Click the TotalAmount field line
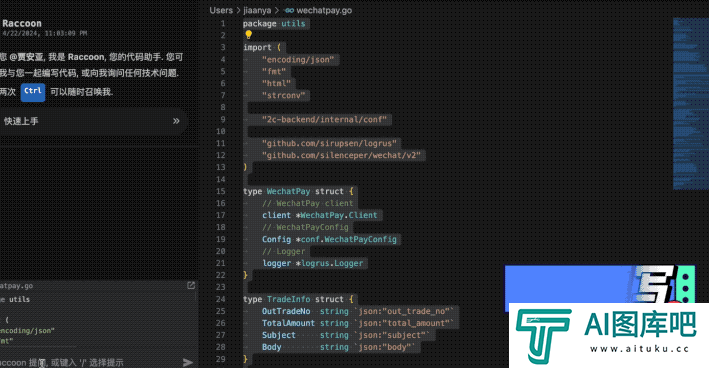The image size is (709, 368). (x=358, y=323)
